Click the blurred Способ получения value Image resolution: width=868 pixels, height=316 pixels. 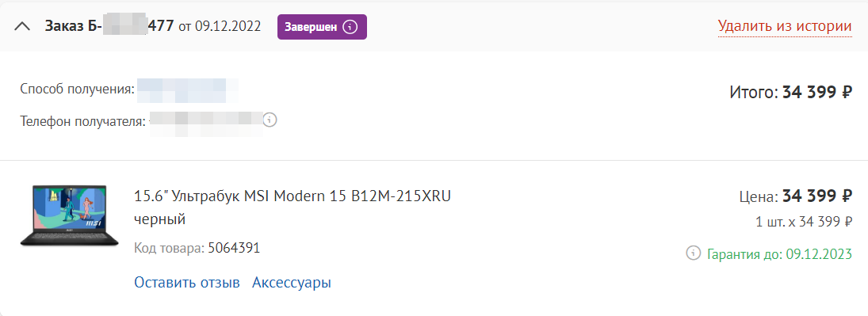tap(188, 91)
